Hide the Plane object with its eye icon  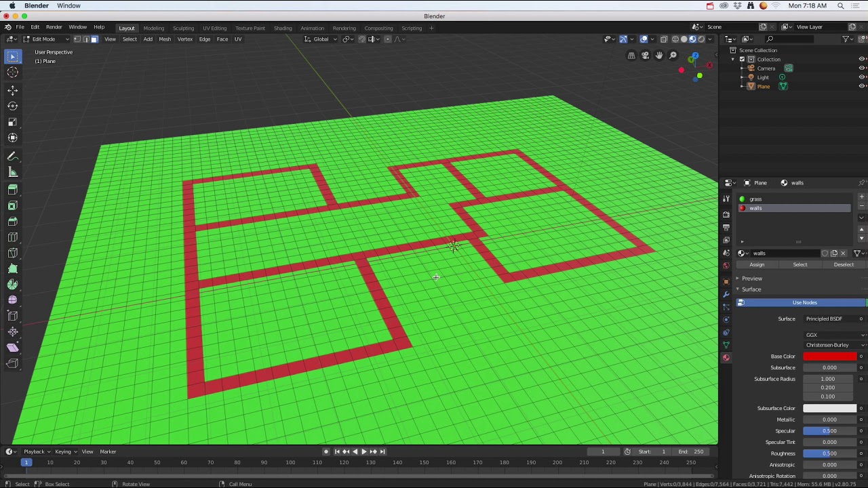(x=862, y=86)
